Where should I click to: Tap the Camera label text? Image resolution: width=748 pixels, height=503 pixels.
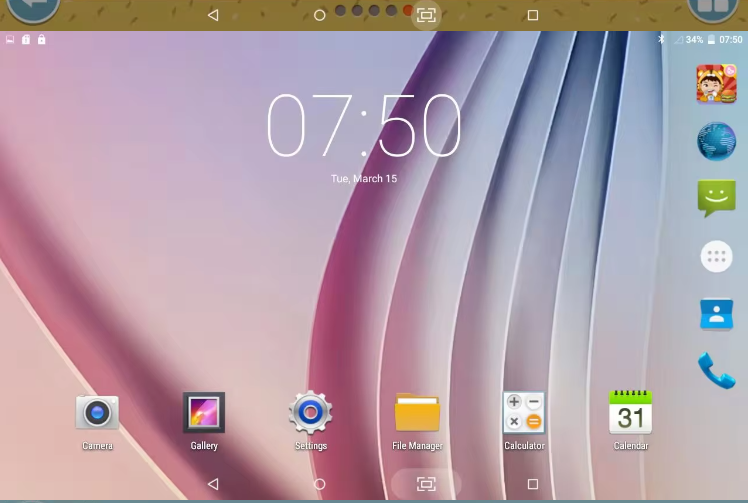[97, 446]
